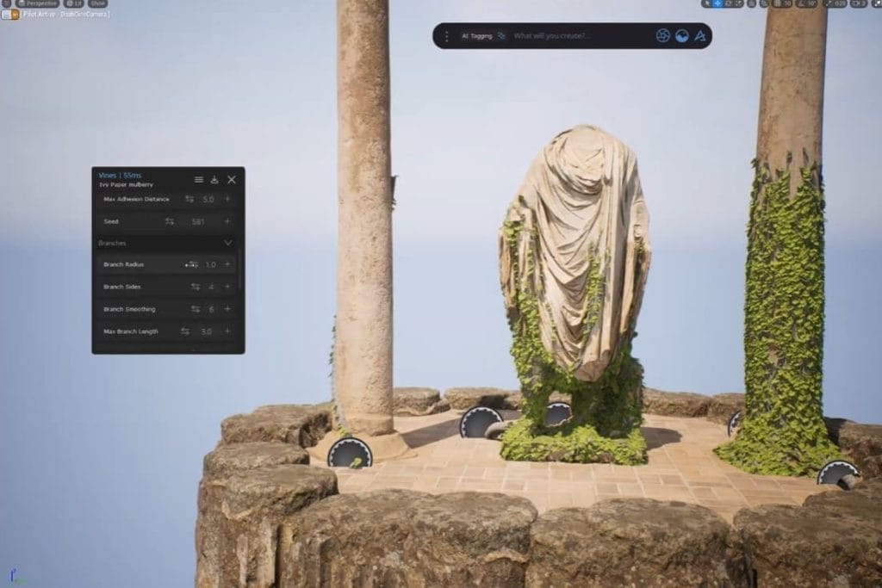Click the letter A icon in prompt bar
The height and width of the screenshot is (588, 882).
[700, 36]
